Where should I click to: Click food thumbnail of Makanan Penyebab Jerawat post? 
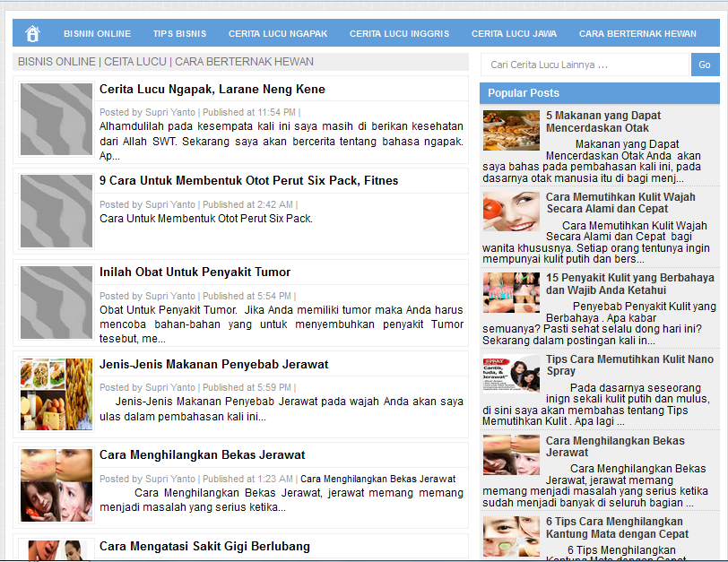point(56,394)
